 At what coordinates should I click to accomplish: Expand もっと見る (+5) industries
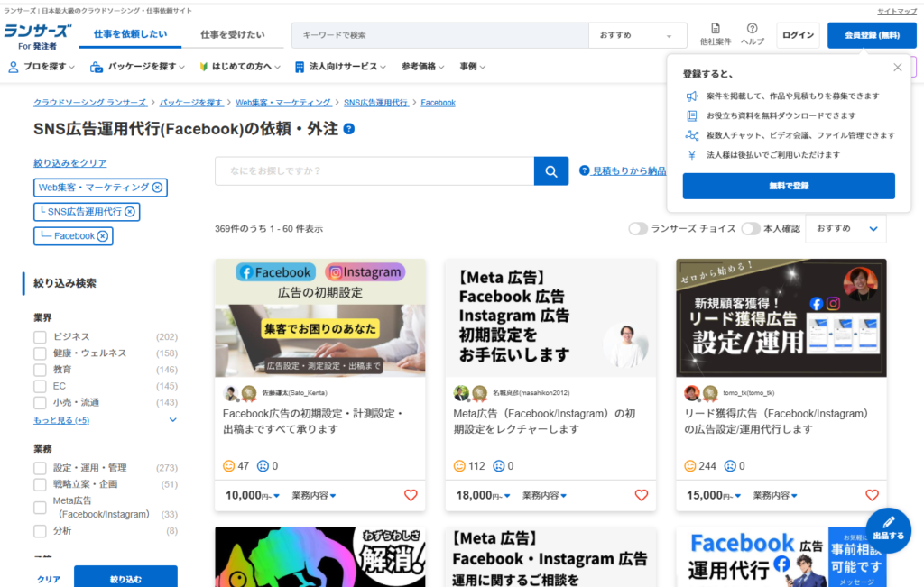pyautogui.click(x=61, y=420)
